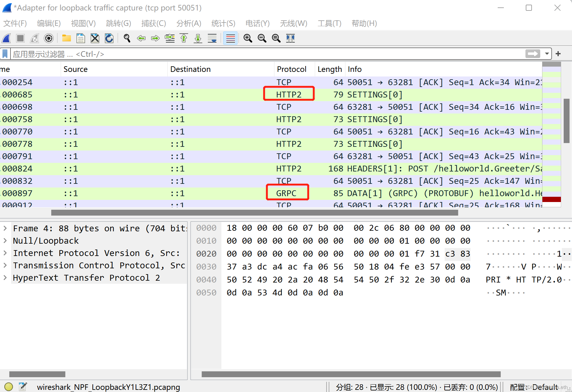This screenshot has height=392, width=572.
Task: Toggle auto-scroll during live capture
Action: point(212,38)
